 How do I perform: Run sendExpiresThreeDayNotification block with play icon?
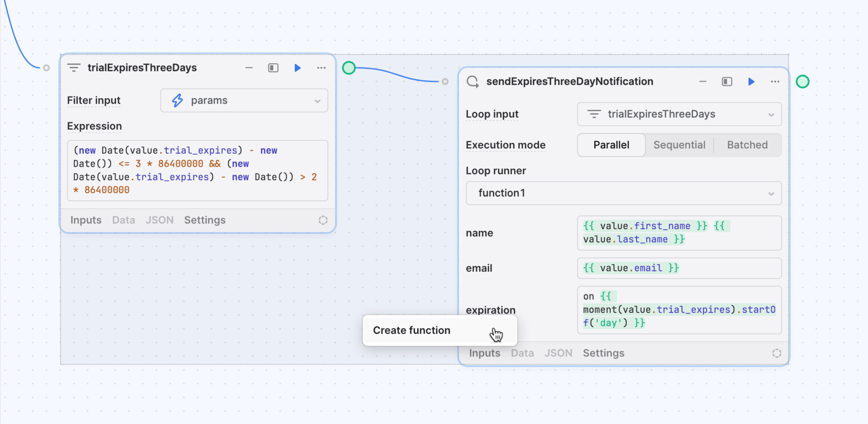point(751,82)
